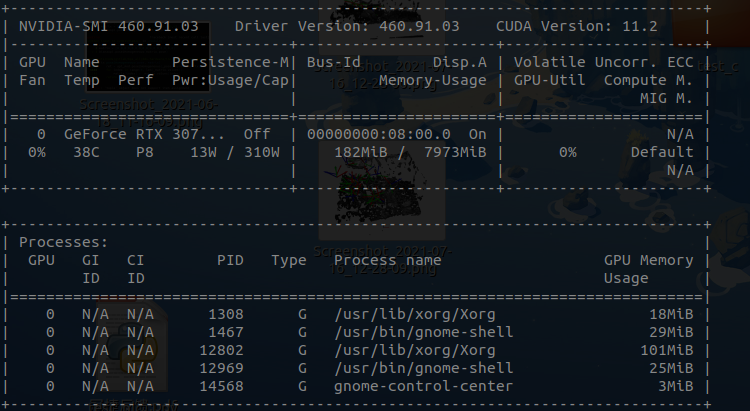Click the GPU Memory column header
The image size is (750, 411).
click(x=648, y=260)
